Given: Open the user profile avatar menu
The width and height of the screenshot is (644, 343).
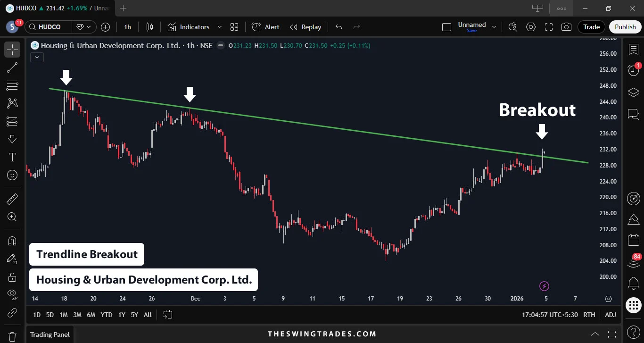Looking at the screenshot, I should (x=12, y=27).
